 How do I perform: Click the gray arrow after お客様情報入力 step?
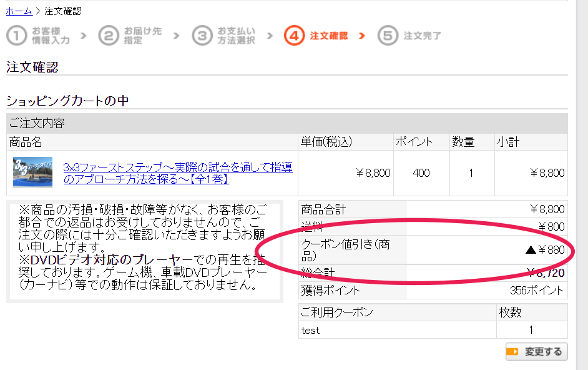[x=84, y=36]
